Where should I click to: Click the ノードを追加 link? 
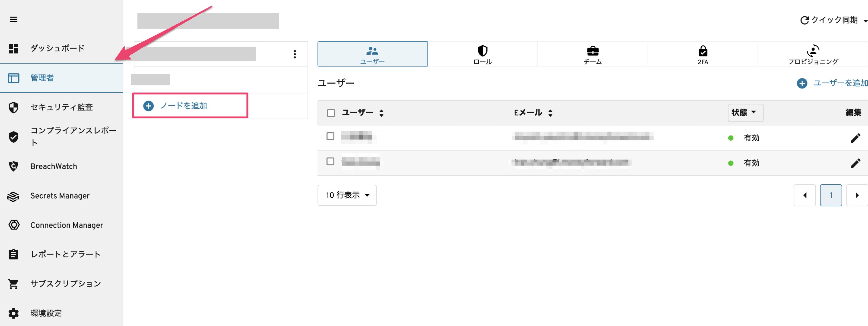(184, 106)
